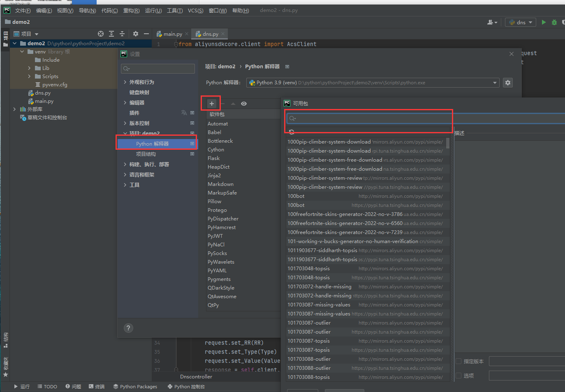Viewport: 565px width, 392px height.
Task: Open the 文件(F) menu
Action: [23, 11]
